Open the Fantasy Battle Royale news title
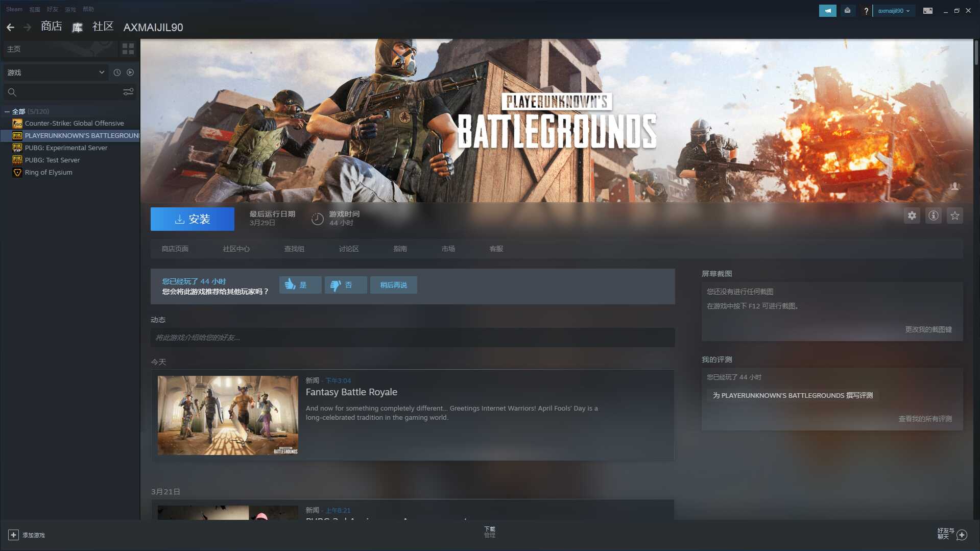Image resolution: width=980 pixels, height=551 pixels. [351, 392]
